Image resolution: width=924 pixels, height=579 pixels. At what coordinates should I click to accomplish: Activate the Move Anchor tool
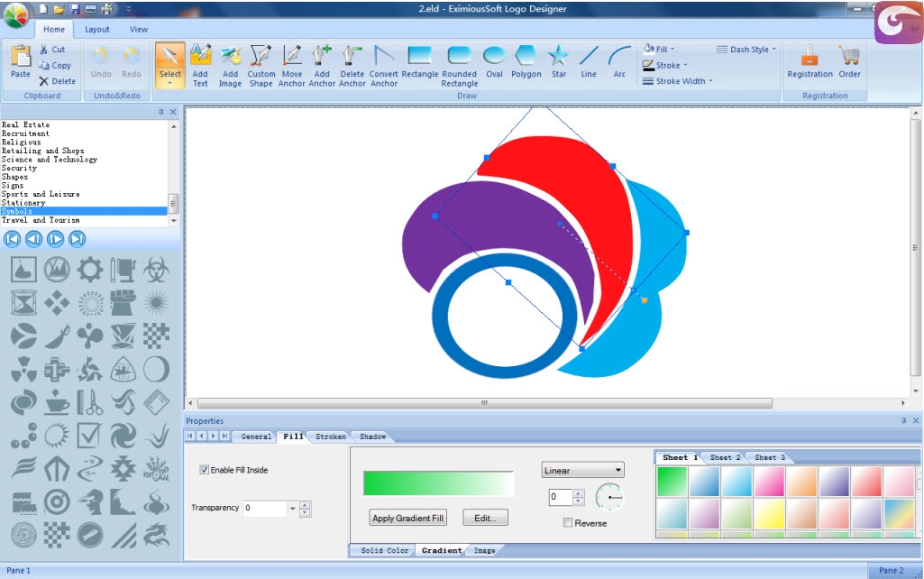point(292,66)
